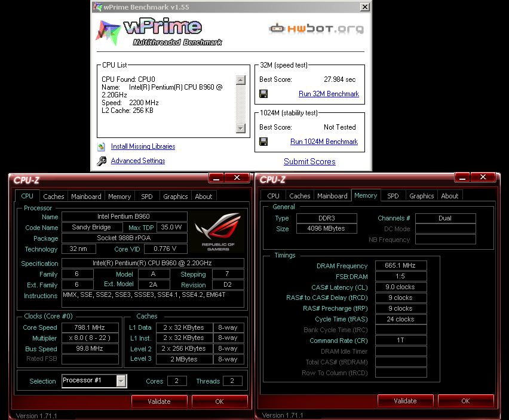
Task: Click Max TDP value 35.0 W
Action: pos(171,227)
